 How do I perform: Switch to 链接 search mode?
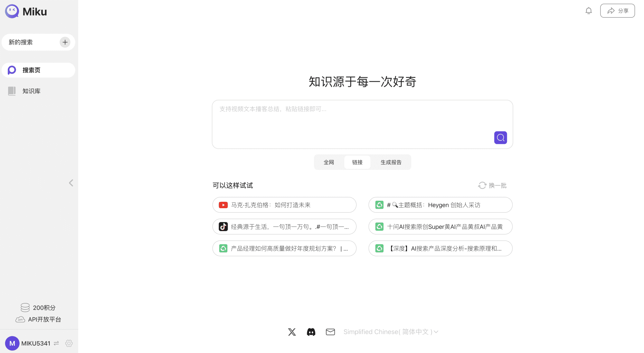pyautogui.click(x=357, y=162)
